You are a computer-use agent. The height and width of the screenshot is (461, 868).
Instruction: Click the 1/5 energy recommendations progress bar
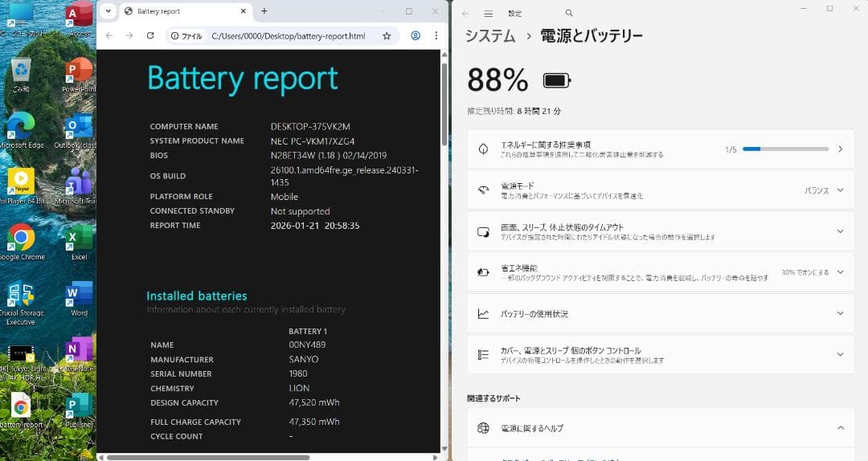[785, 149]
